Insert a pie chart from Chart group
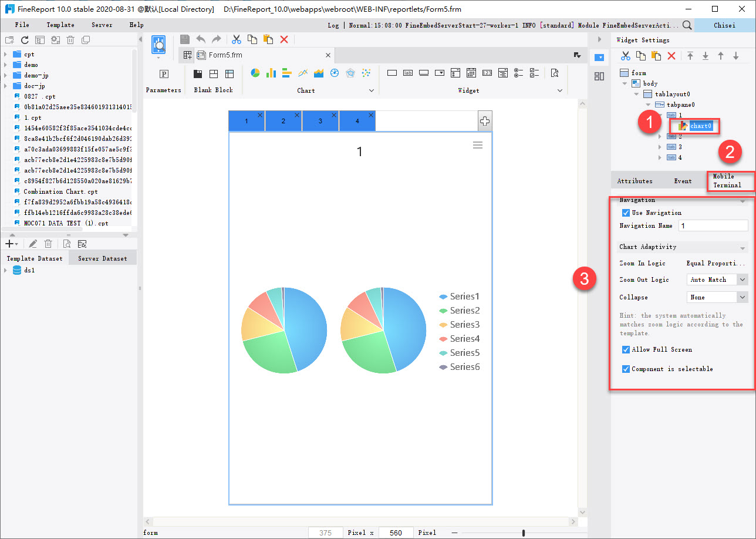756x539 pixels. [x=255, y=73]
